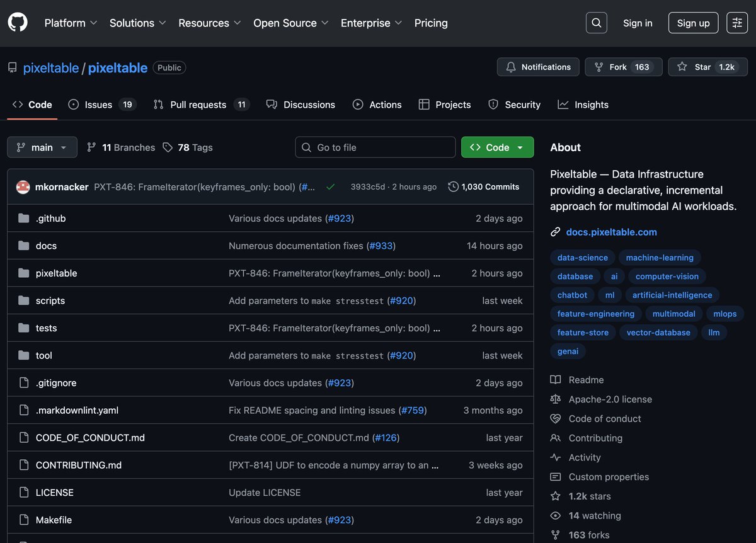Open the main branch selector dropdown

pos(42,147)
